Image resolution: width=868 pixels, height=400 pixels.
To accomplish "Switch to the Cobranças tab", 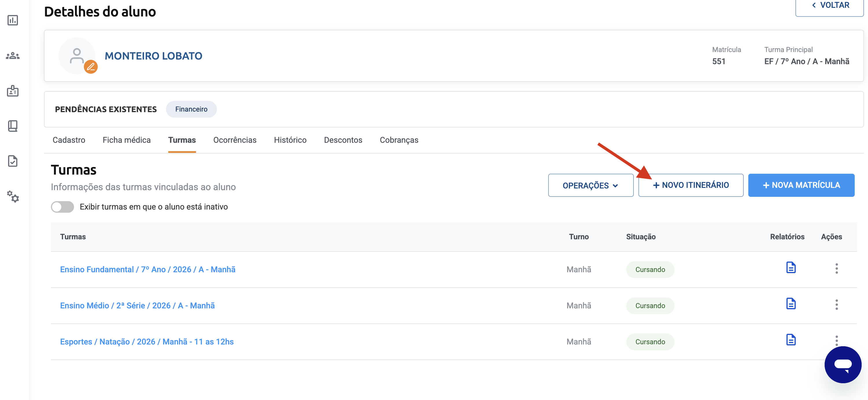I will [399, 140].
